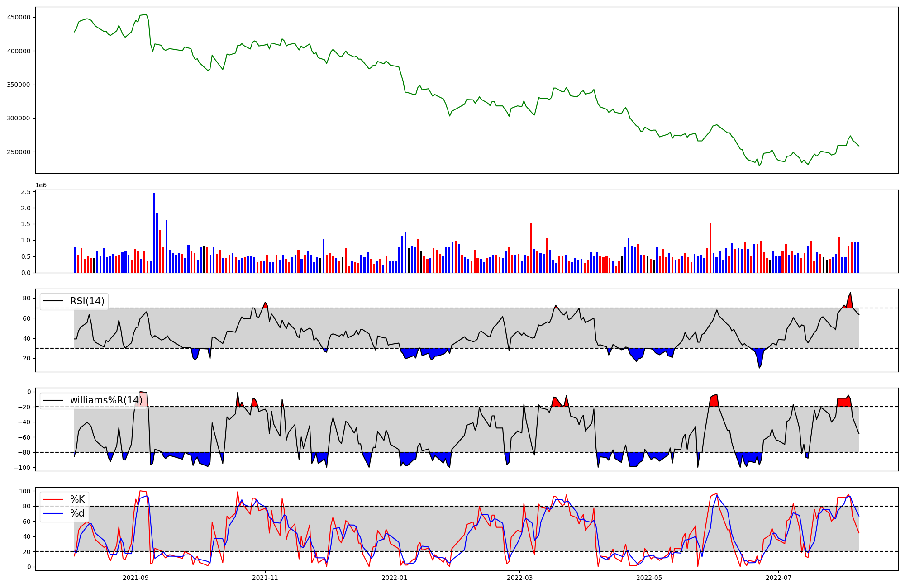Click the 450000 price axis label
This screenshot has width=905, height=588.
(19, 17)
